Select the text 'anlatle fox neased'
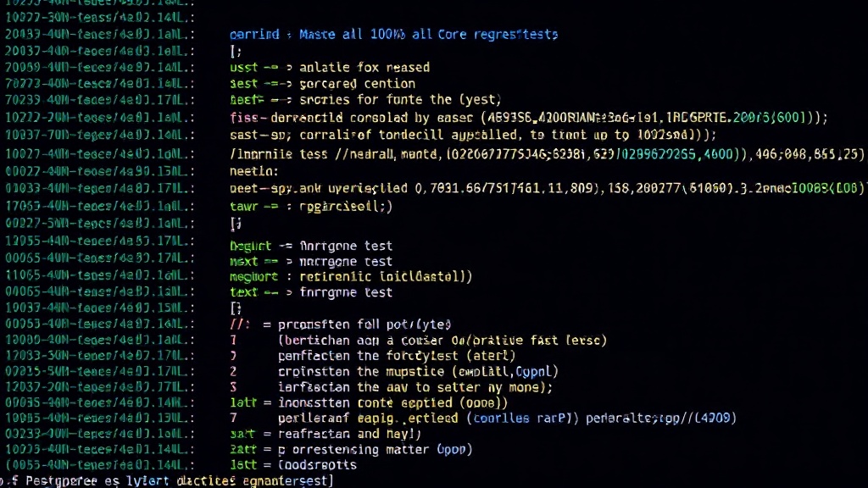 point(364,68)
